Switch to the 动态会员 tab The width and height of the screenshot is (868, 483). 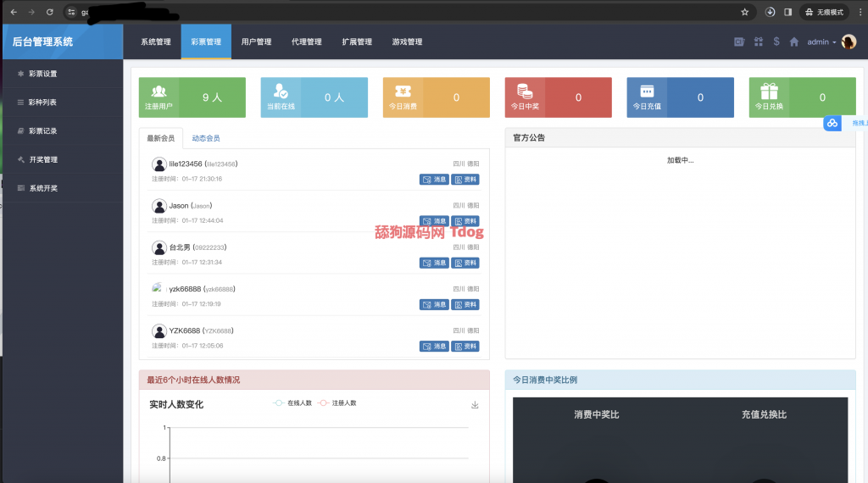coord(206,138)
